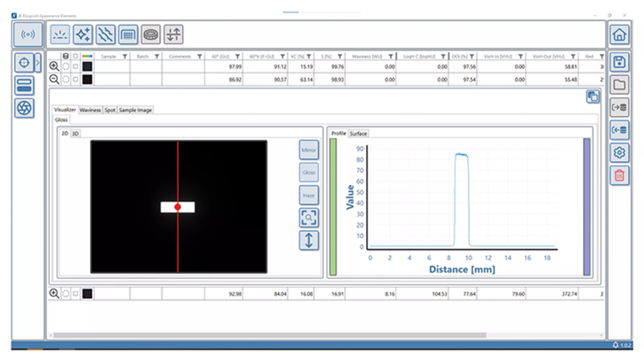Viewport: 644px width, 362px height.
Task: Click the color swatch in 92.98 row
Action: (87, 294)
